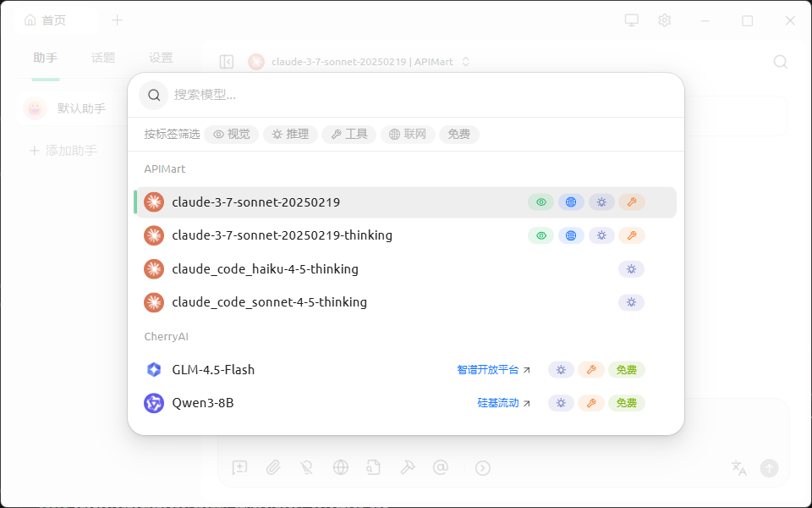Add a new tab with plus icon
This screenshot has width=812, height=508.
(x=118, y=20)
